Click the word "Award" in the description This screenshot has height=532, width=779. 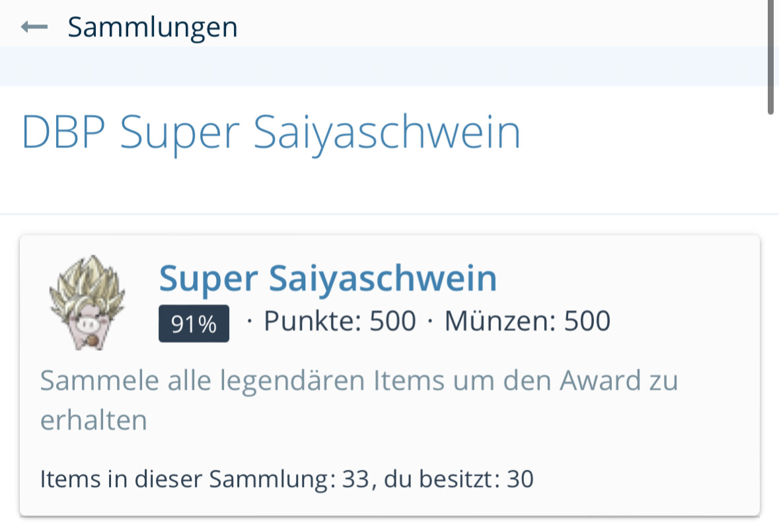pyautogui.click(x=600, y=381)
